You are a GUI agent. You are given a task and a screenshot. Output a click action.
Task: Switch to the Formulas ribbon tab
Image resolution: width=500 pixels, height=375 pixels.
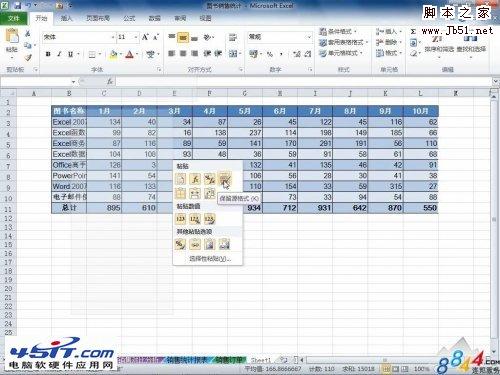coord(129,18)
